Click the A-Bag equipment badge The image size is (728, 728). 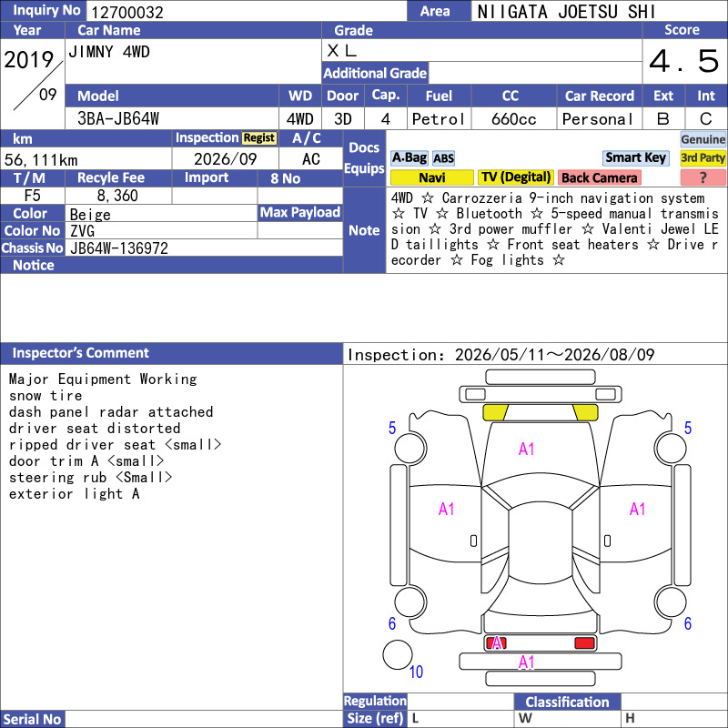coord(409,157)
